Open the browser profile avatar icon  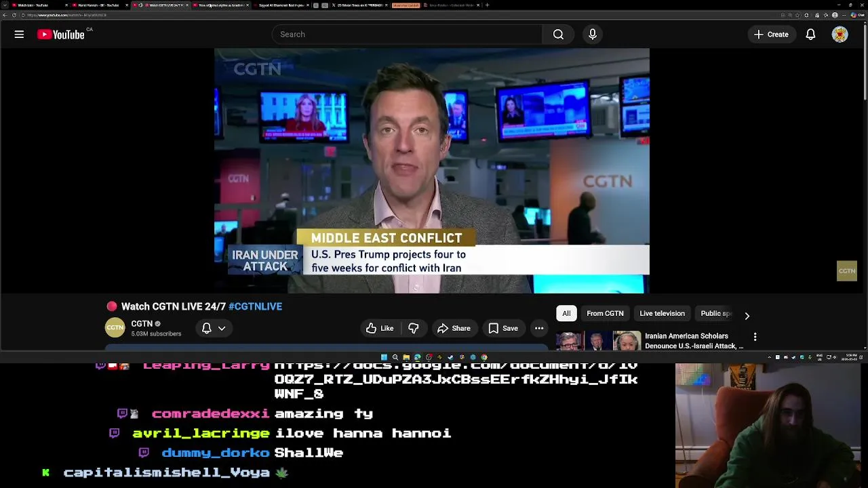point(835,15)
